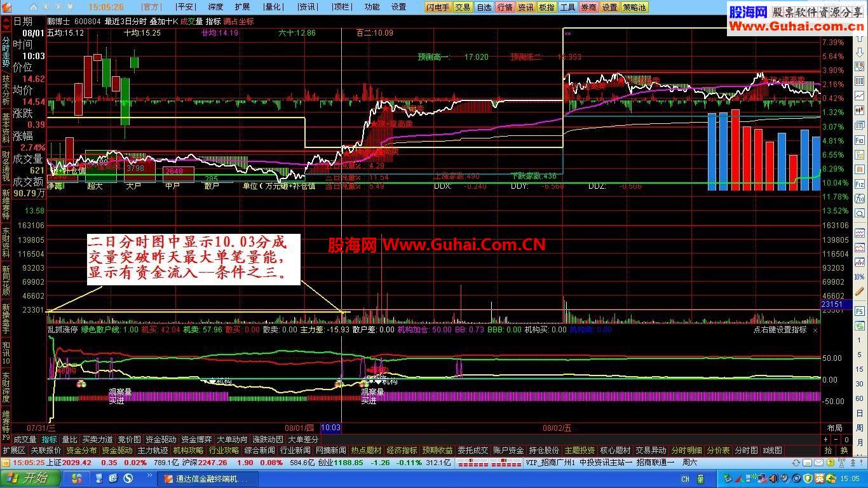Click the 10:03 time marker on time axis
Viewport: 868px width, 488px height.
(x=330, y=428)
